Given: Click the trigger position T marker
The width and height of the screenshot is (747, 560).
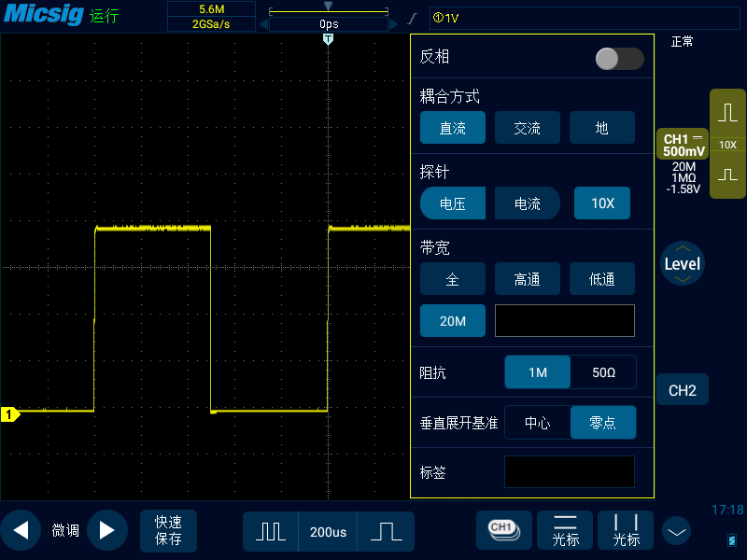Looking at the screenshot, I should [x=329, y=39].
